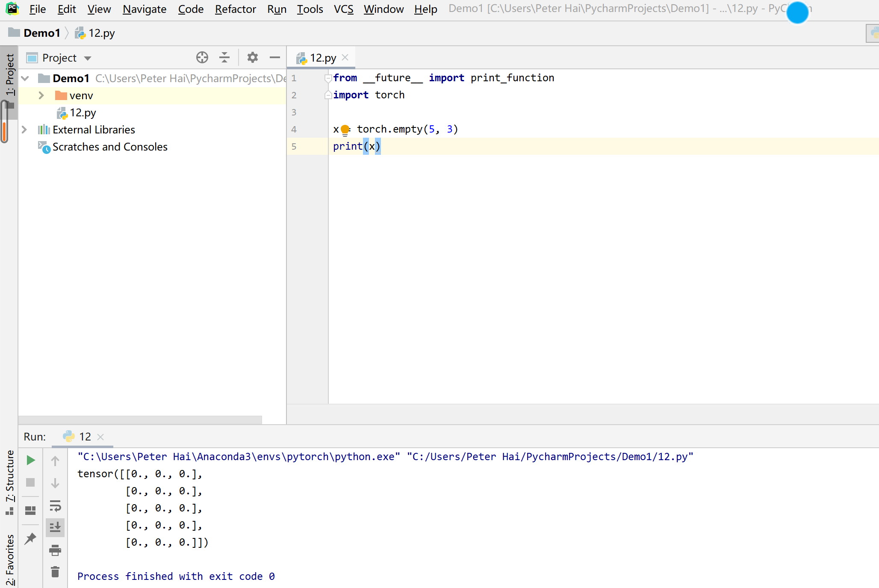Open Project panel settings gear
This screenshot has height=588, width=879.
(253, 57)
